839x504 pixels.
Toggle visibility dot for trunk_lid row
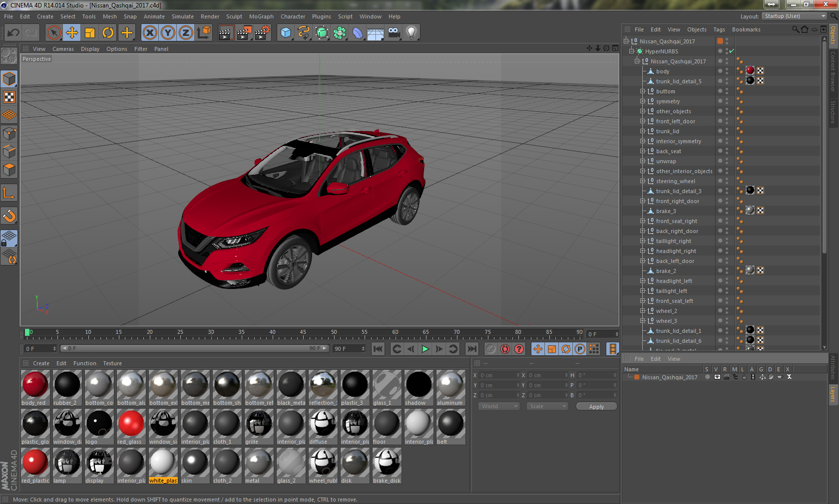pos(720,131)
